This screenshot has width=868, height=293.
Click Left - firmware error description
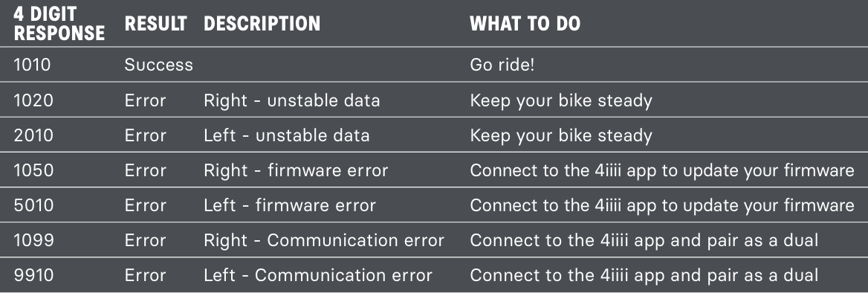290,205
